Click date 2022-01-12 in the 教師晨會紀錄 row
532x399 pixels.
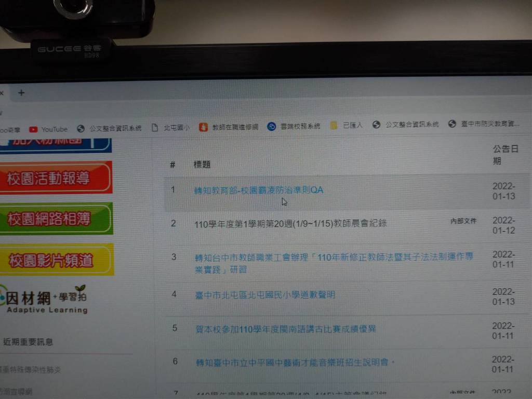(504, 225)
